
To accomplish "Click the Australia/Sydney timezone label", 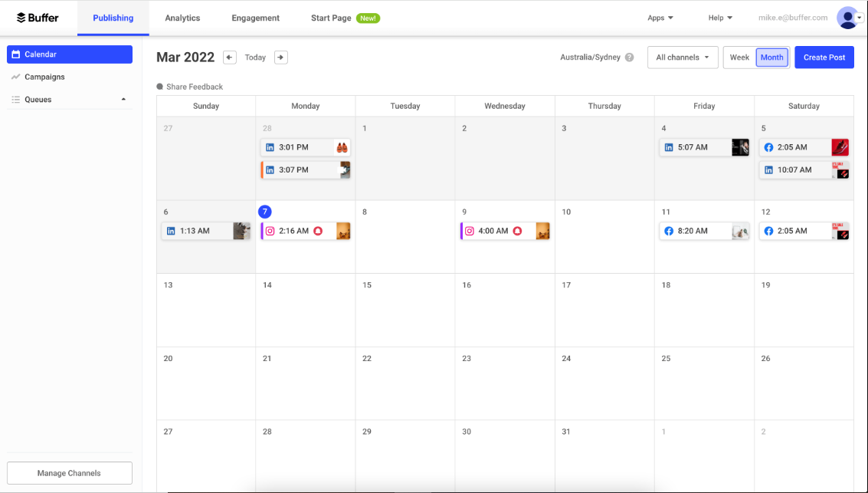I will (x=590, y=57).
